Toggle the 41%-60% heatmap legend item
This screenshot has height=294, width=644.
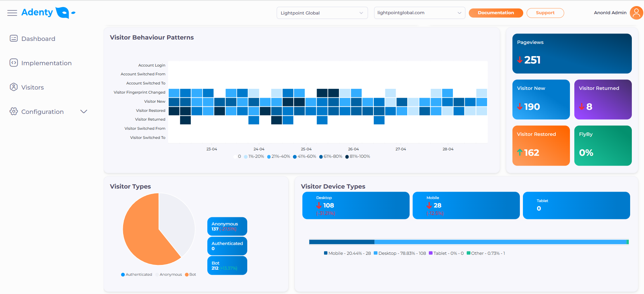pyautogui.click(x=305, y=156)
